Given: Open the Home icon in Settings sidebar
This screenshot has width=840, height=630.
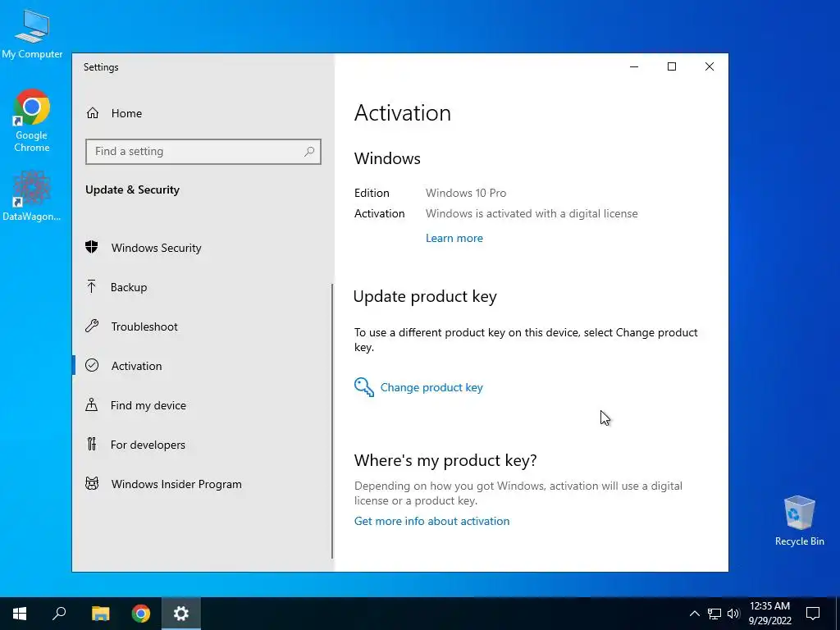Looking at the screenshot, I should [x=93, y=113].
